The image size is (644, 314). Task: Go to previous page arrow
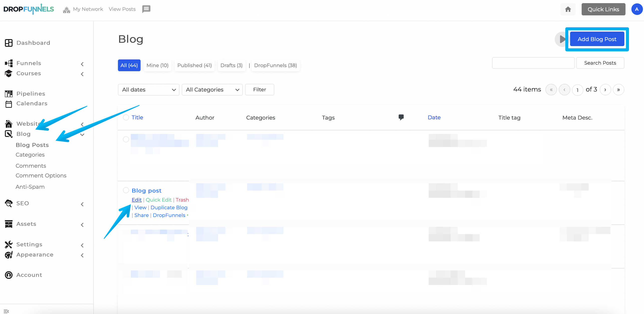tap(564, 90)
